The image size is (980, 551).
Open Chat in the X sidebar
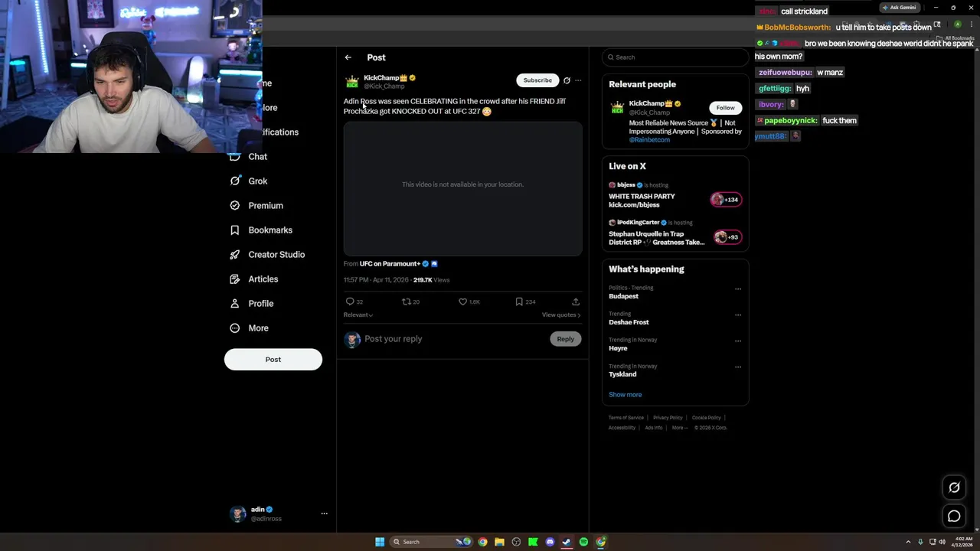click(x=257, y=156)
